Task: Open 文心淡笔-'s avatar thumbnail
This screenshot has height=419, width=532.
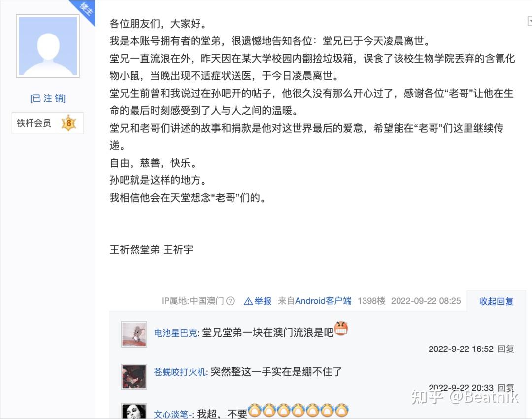Action: point(134,411)
